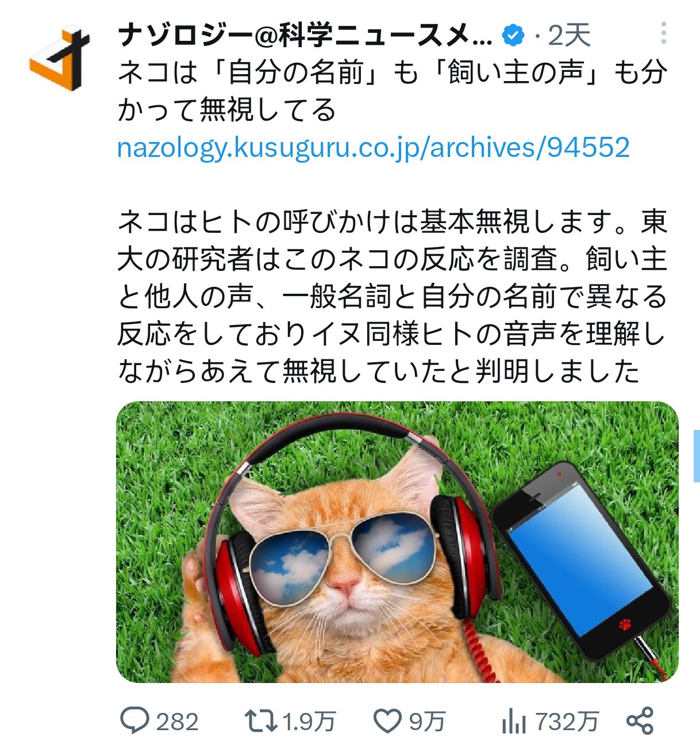The image size is (700, 752).
Task: Click the blue scroll indicator at right edge
Action: pyautogui.click(x=697, y=455)
